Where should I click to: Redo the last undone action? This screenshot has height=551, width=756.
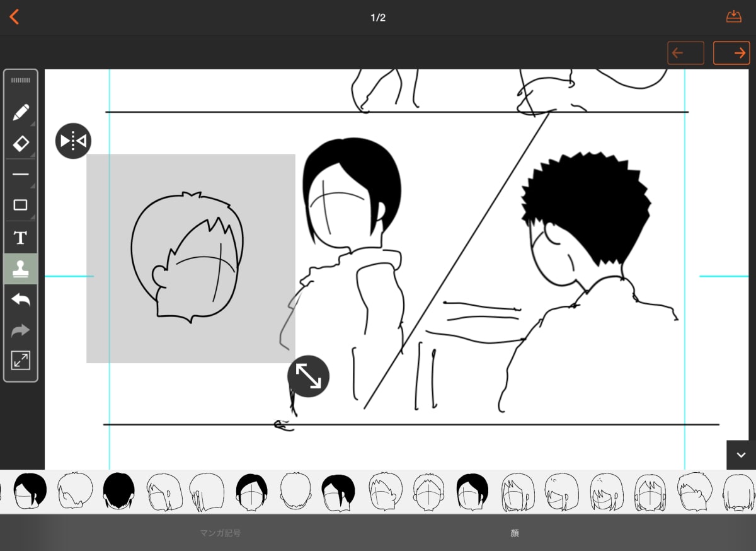pyautogui.click(x=21, y=330)
